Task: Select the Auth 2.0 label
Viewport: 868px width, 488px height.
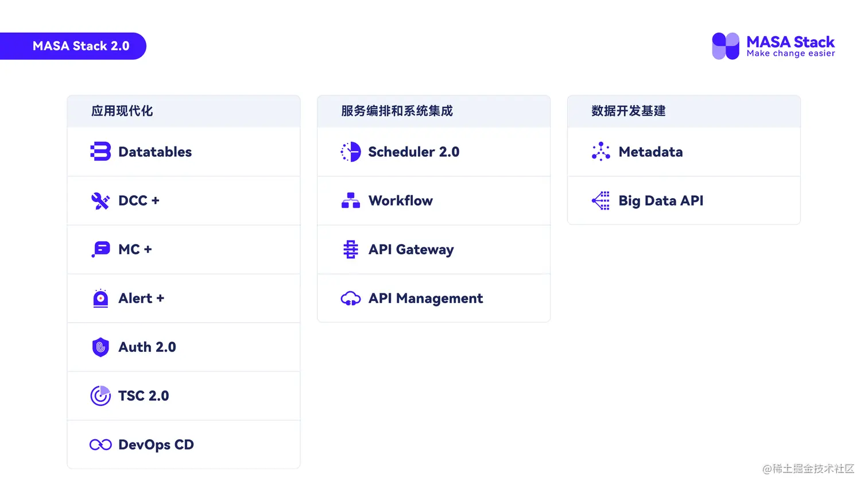Action: pos(147,347)
